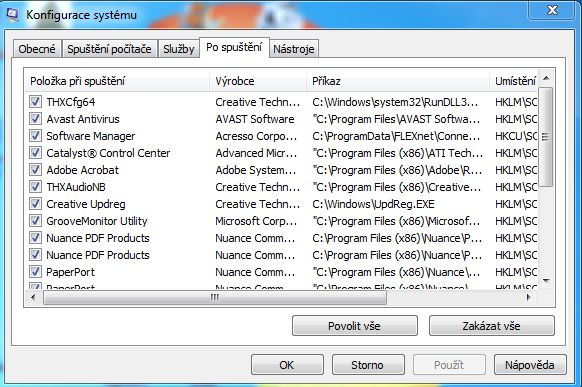Sort by the Umístění column header
The image size is (582, 387).
(513, 81)
